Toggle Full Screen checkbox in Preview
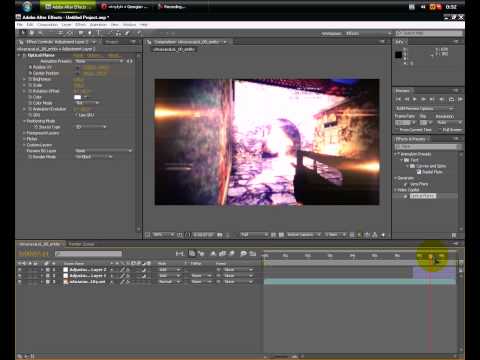The image size is (480, 360). tap(440, 130)
